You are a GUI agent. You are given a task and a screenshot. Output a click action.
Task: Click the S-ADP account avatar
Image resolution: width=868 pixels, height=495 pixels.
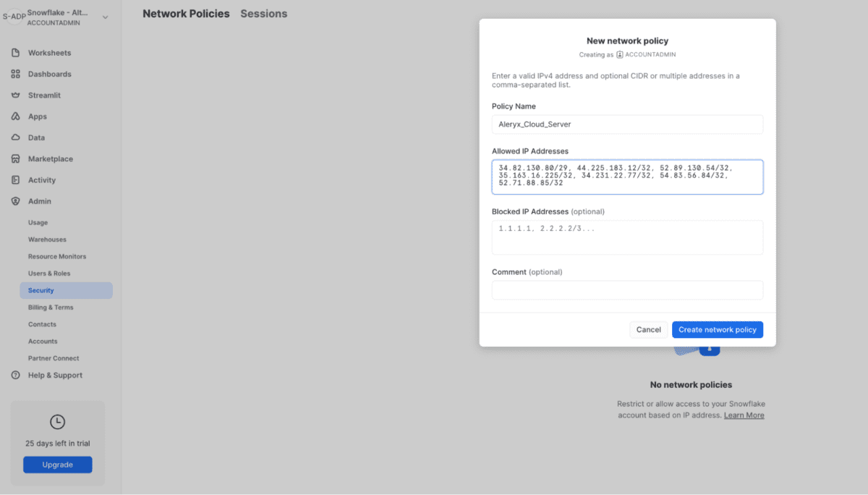pos(15,15)
